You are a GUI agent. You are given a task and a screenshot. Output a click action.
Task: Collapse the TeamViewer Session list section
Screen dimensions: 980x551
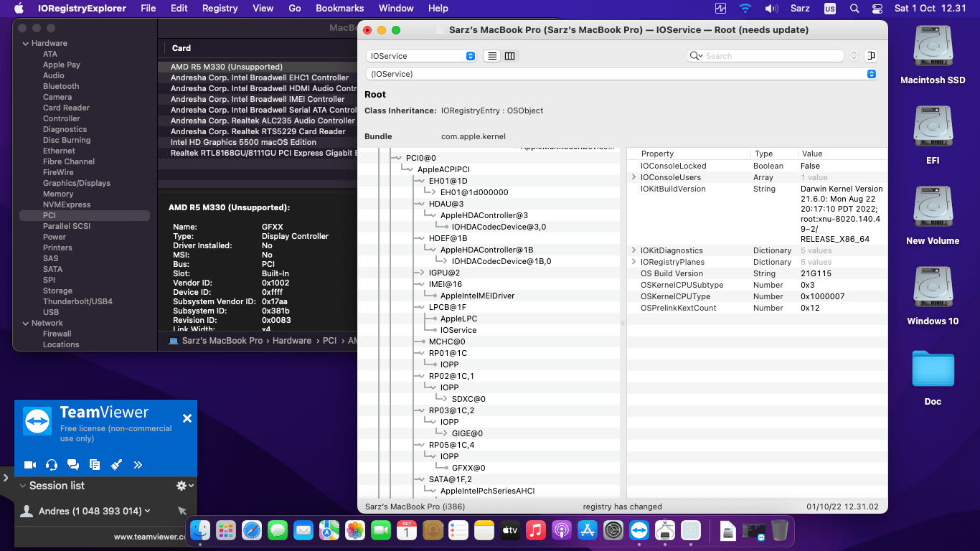pos(22,486)
